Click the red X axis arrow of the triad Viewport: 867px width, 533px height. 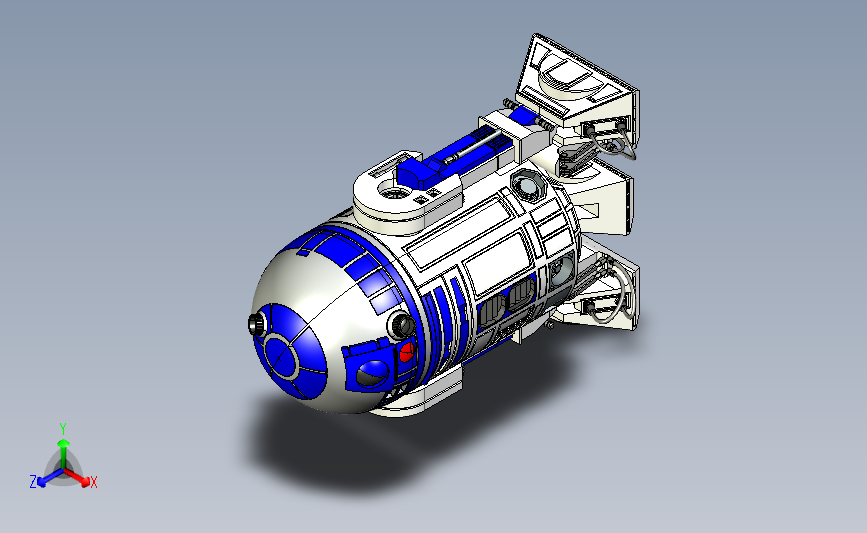tap(76, 477)
